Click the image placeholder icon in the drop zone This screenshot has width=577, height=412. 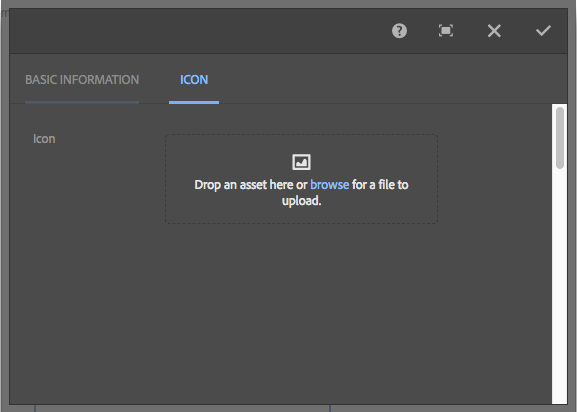301,162
